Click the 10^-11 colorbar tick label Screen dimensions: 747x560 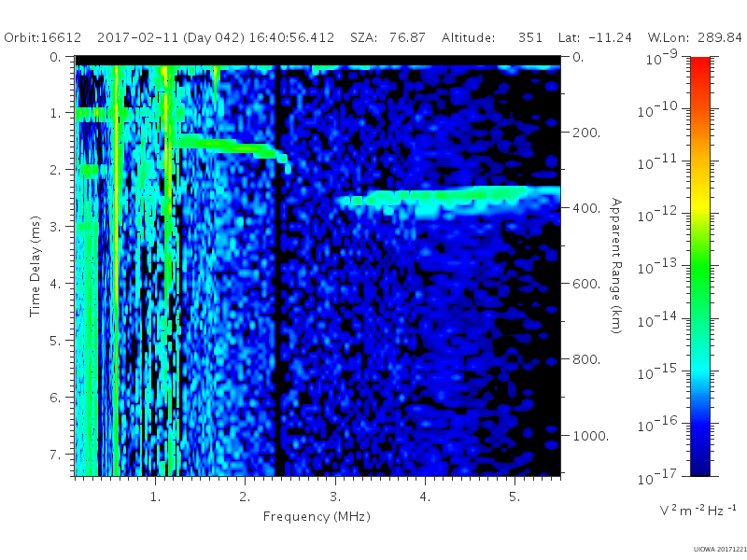(x=657, y=162)
